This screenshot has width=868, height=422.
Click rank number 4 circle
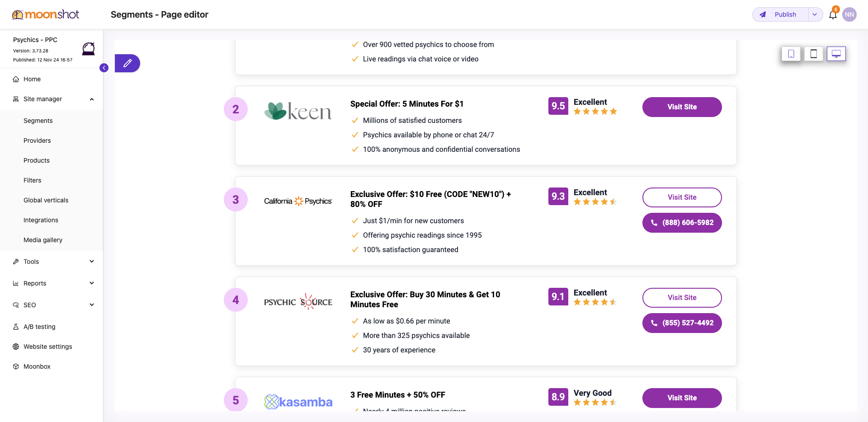point(236,300)
